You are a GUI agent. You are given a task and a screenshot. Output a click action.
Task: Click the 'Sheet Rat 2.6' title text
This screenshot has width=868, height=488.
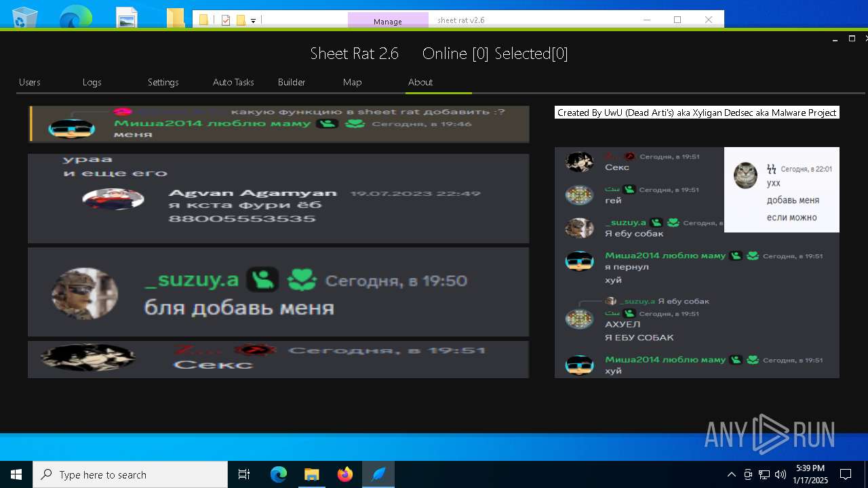(354, 54)
